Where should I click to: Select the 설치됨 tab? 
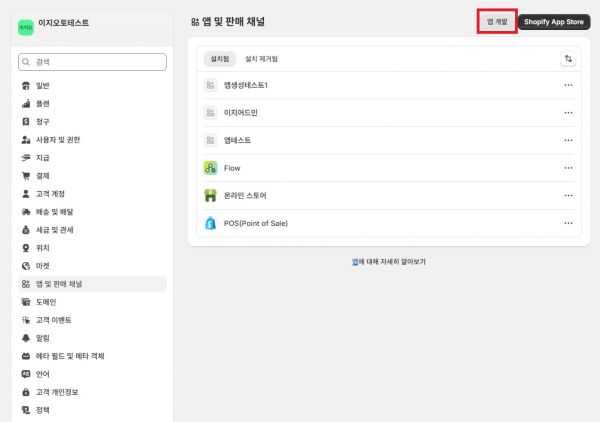point(219,59)
